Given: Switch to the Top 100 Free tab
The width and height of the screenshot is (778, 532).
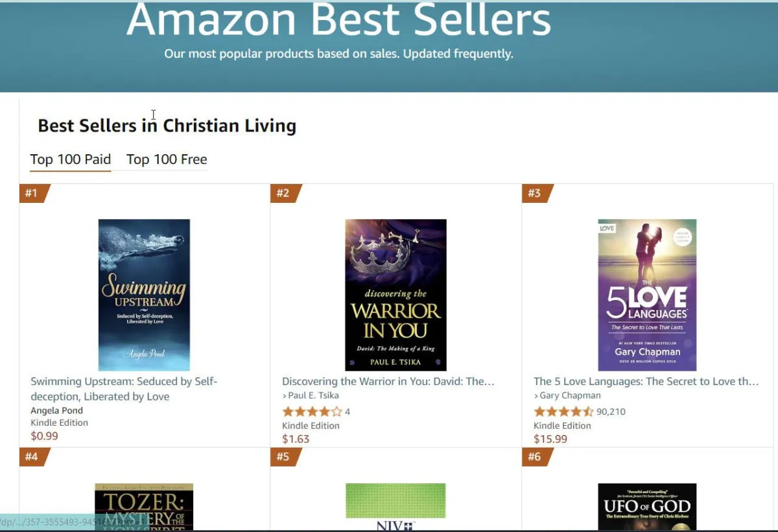Looking at the screenshot, I should [x=167, y=159].
